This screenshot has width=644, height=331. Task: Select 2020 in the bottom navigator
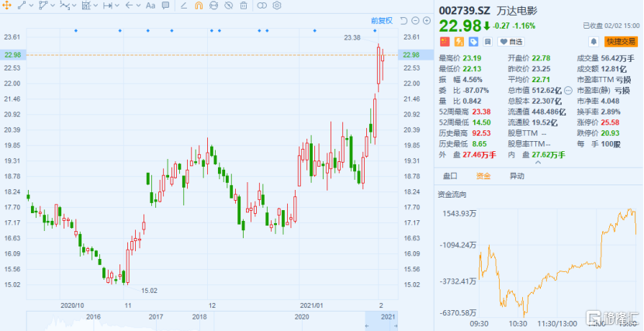(302, 316)
